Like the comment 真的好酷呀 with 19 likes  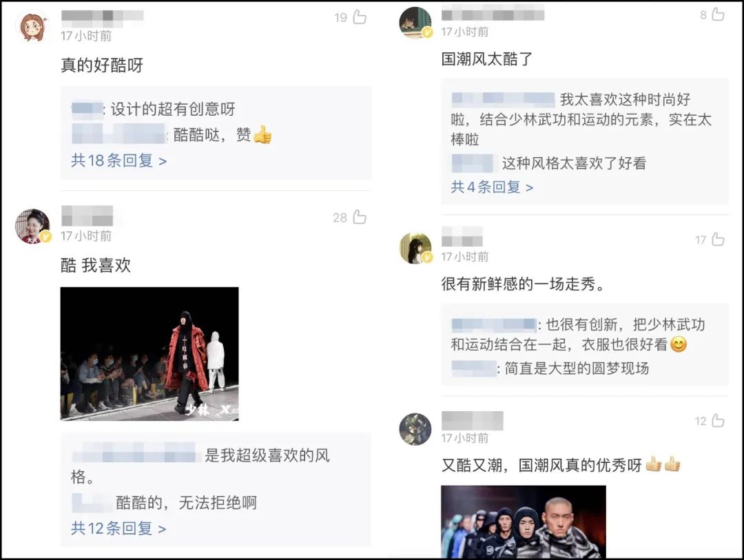click(x=360, y=17)
